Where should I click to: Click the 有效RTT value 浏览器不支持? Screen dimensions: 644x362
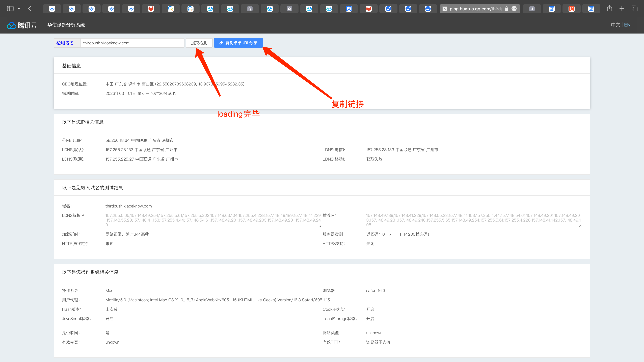(x=378, y=342)
